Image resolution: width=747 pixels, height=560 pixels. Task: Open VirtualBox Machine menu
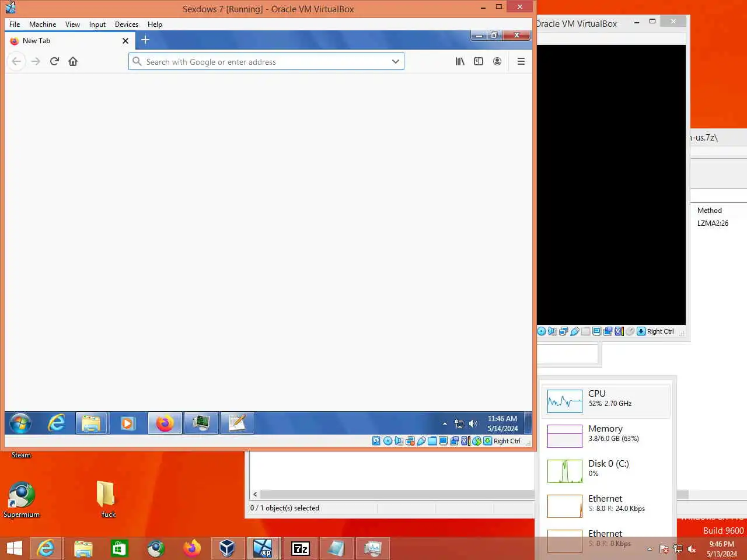(x=43, y=24)
